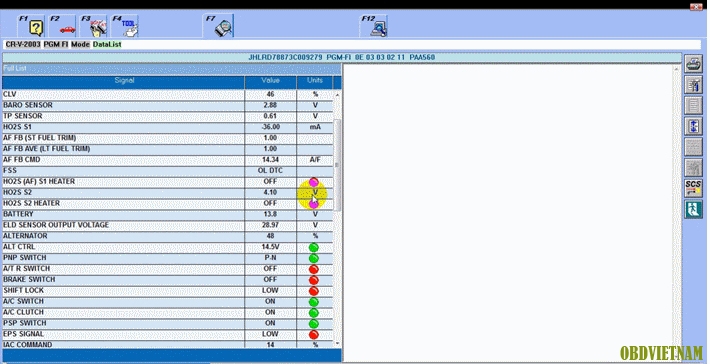Click red indicator for BRAKE SWITCH

pyautogui.click(x=313, y=280)
